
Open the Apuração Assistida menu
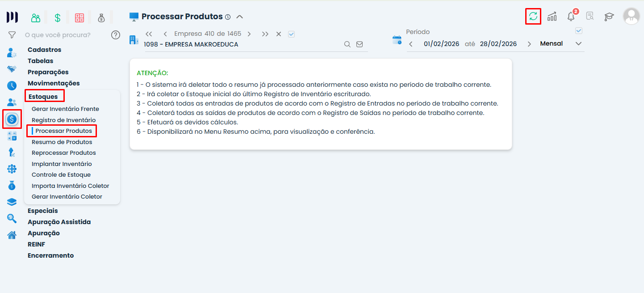point(59,222)
